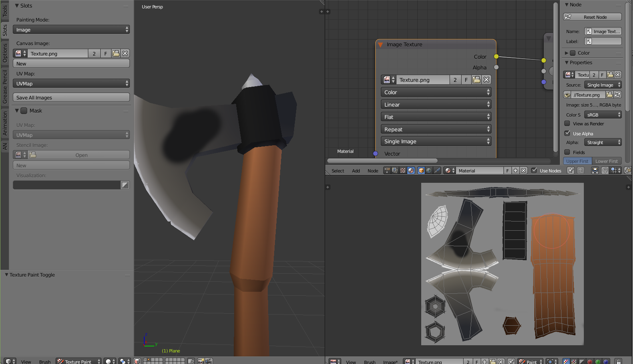Click Reset Node button
Viewport: 633px width, 364px height.
tap(592, 17)
